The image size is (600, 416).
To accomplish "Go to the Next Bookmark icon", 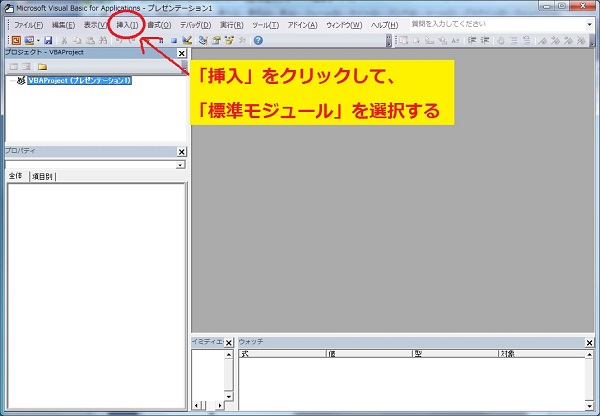I will [x=556, y=40].
